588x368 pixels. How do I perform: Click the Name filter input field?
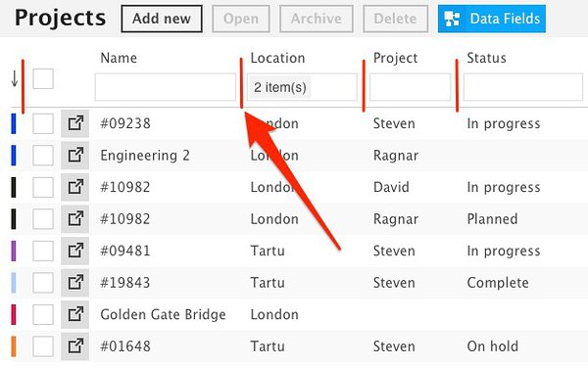(x=166, y=87)
